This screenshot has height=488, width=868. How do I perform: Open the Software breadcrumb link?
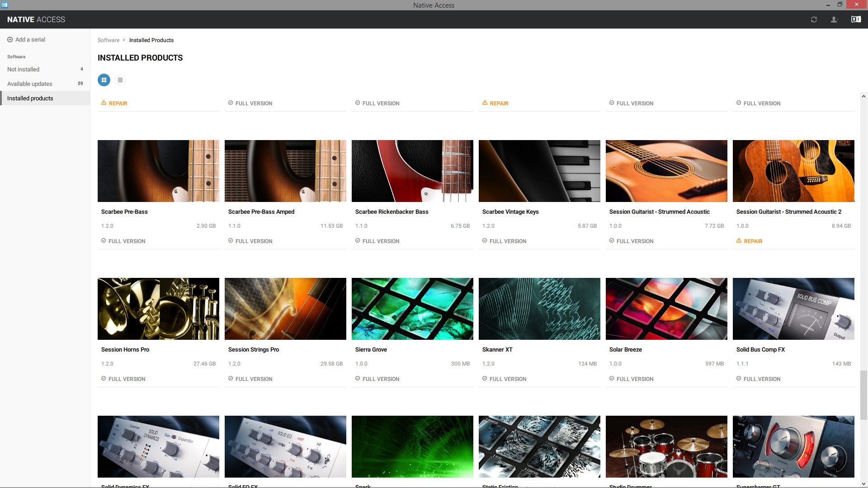coord(108,40)
